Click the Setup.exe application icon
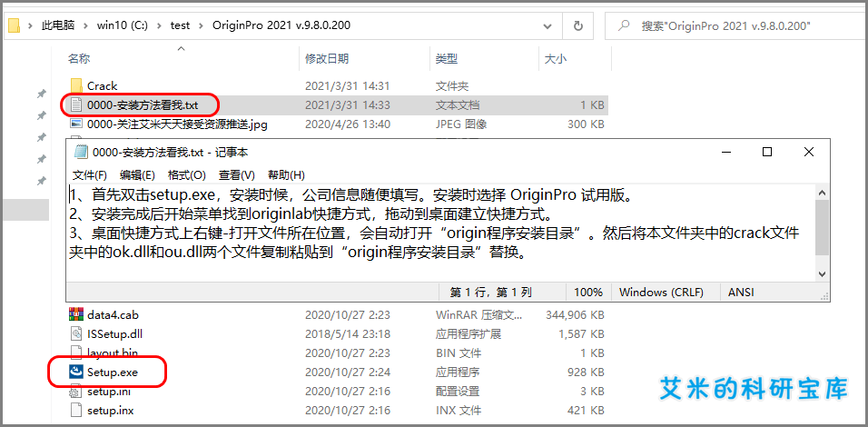Screen dimensions: 868x427 point(76,372)
